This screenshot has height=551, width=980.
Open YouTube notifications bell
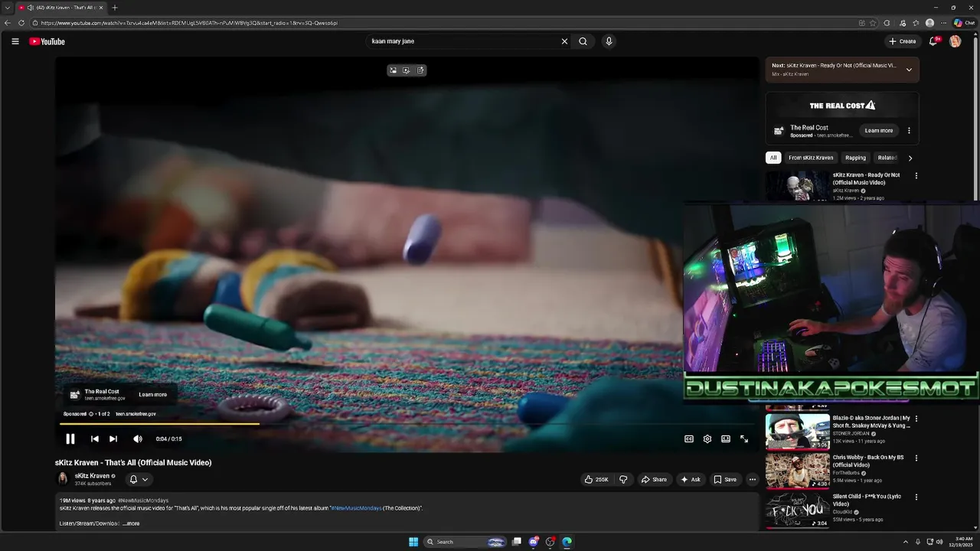(x=933, y=41)
